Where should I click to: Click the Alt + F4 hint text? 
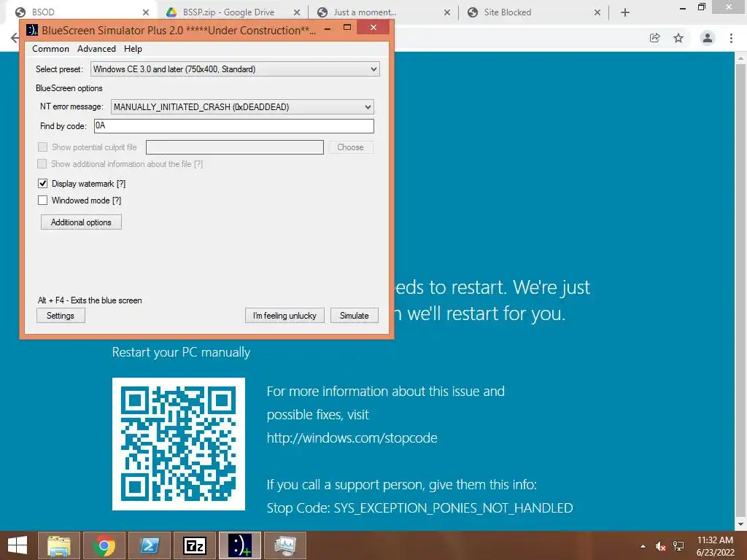[x=90, y=300]
